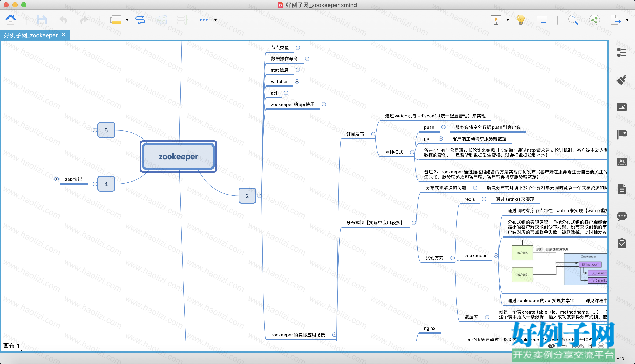
Task: Open the Outline panel in the sidebar
Action: 622,52
